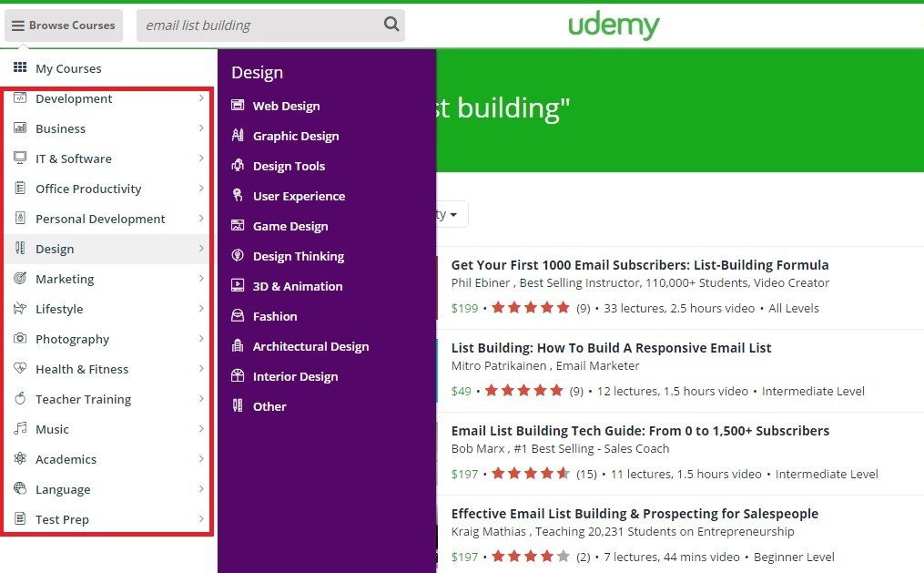The image size is (924, 573).
Task: Open 'Get Your First 1000 Email Subscribers' course
Action: tap(640, 265)
